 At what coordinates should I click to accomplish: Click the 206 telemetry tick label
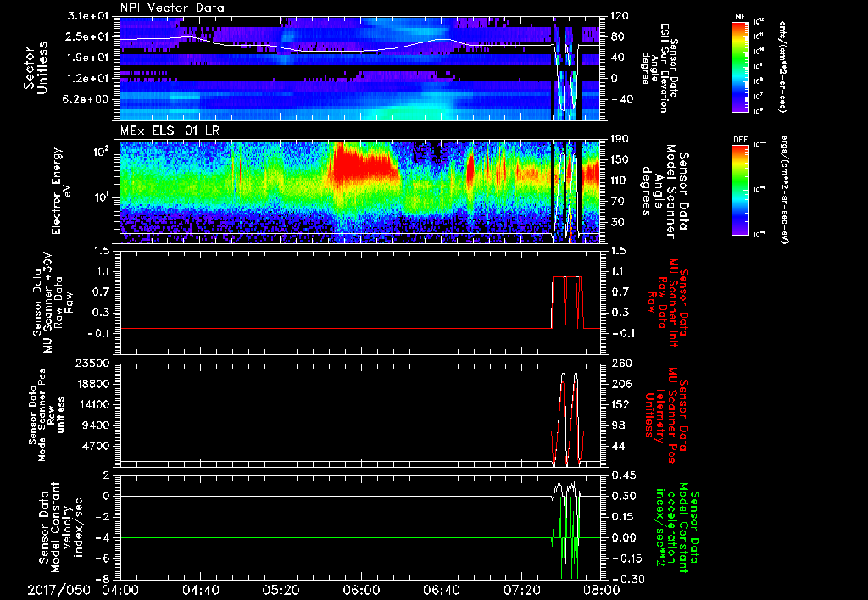pos(620,384)
